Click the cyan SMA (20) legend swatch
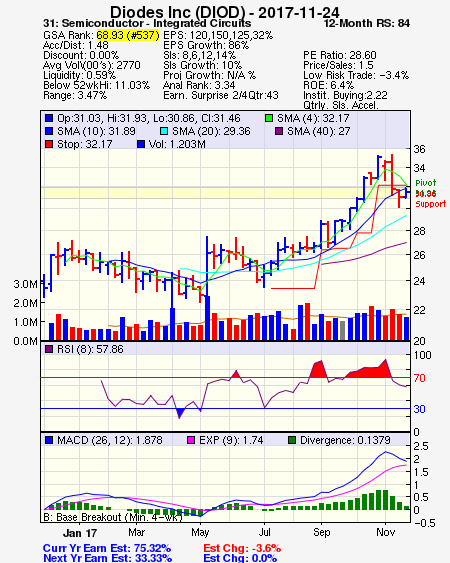Viewport: 450px width, 563px height. [164, 131]
